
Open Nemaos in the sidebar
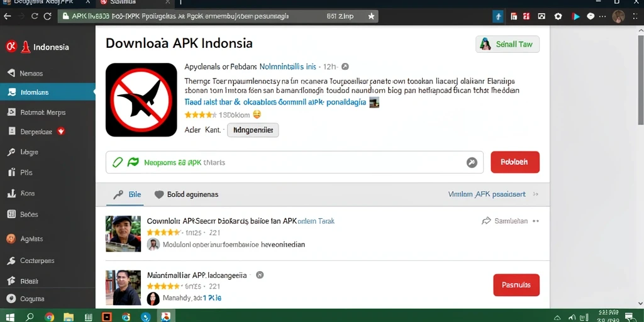[31, 74]
